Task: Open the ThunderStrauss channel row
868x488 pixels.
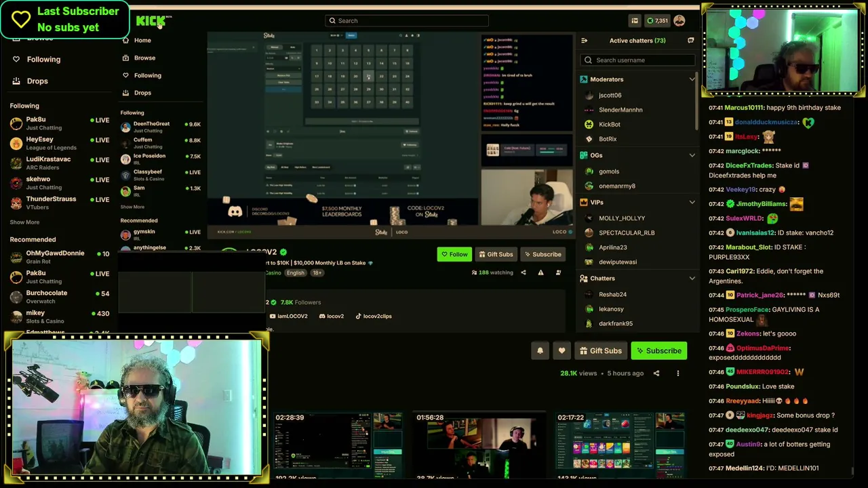Action: [60, 203]
